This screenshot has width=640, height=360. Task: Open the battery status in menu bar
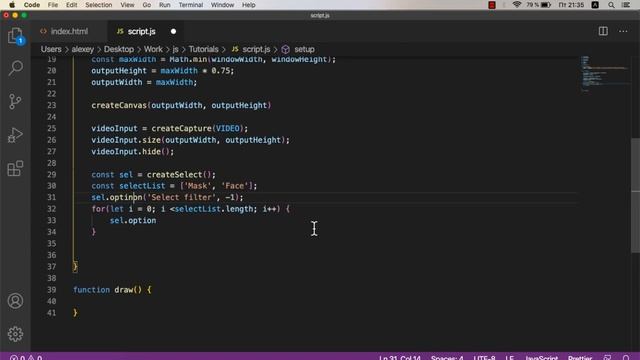(x=539, y=5)
